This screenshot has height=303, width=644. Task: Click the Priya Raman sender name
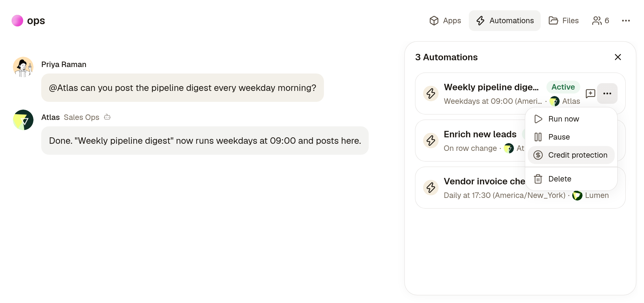64,64
